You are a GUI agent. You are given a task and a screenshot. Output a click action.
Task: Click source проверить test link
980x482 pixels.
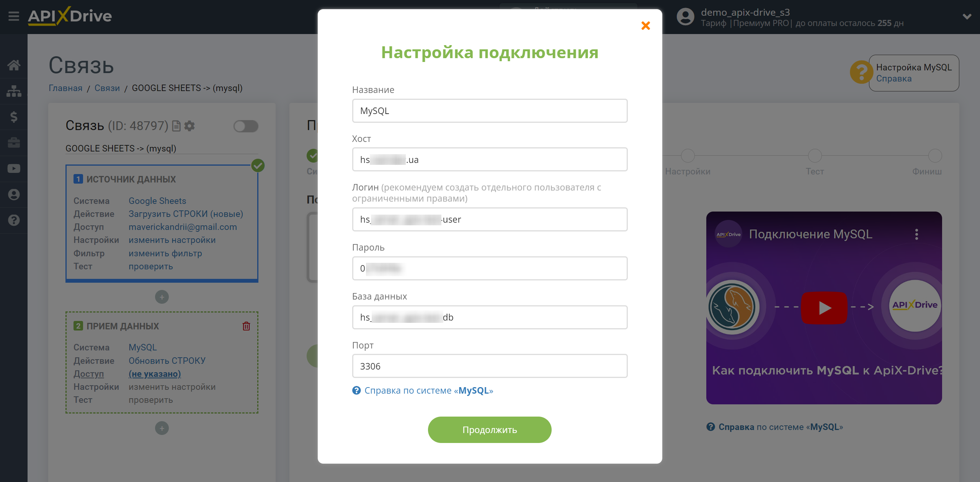pyautogui.click(x=151, y=266)
